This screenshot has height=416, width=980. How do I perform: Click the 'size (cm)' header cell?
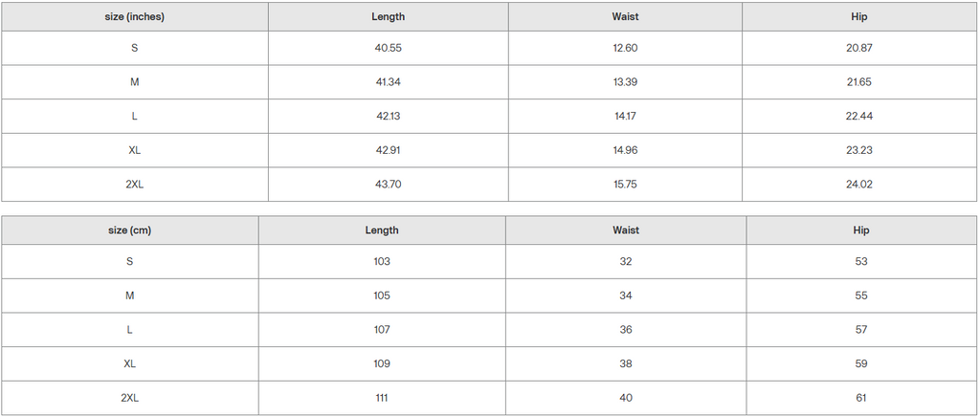coord(129,230)
